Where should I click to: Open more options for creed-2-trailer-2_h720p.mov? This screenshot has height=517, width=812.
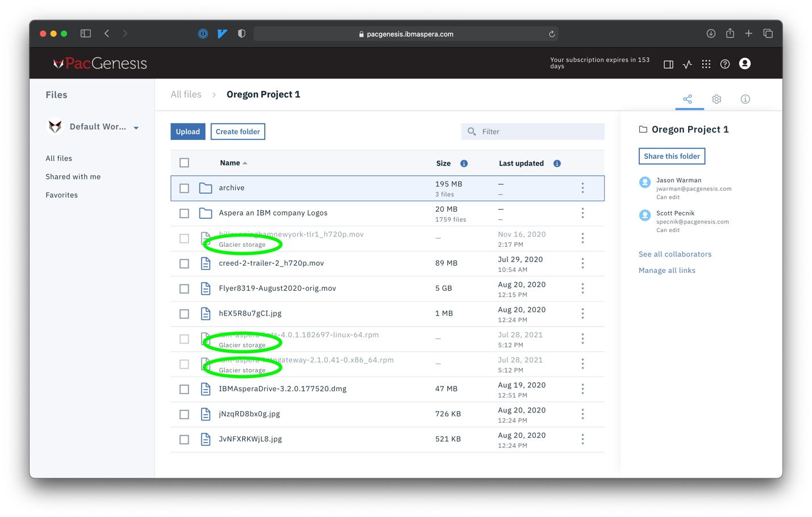point(582,263)
